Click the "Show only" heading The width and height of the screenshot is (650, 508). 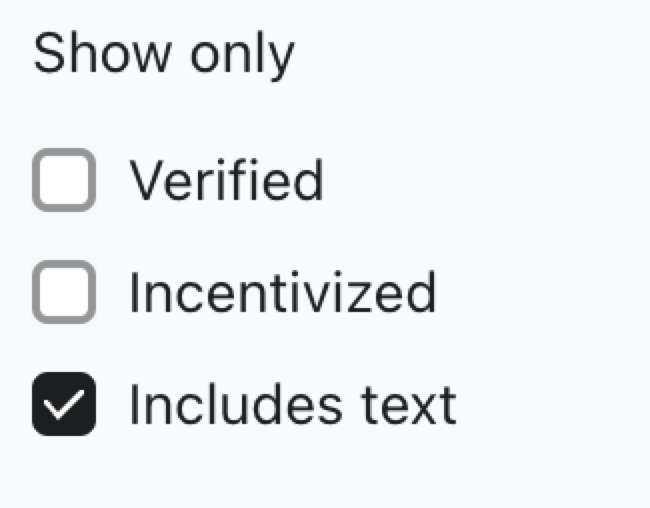(164, 54)
